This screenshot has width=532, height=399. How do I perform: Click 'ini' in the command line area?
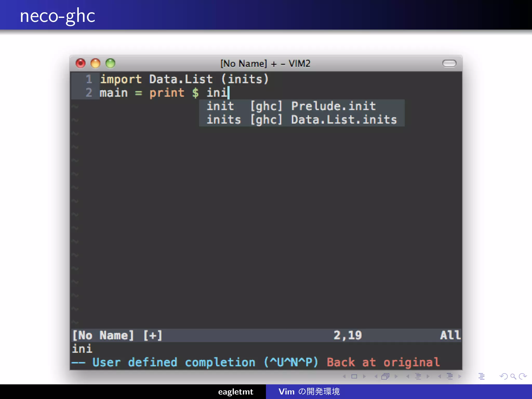point(82,349)
